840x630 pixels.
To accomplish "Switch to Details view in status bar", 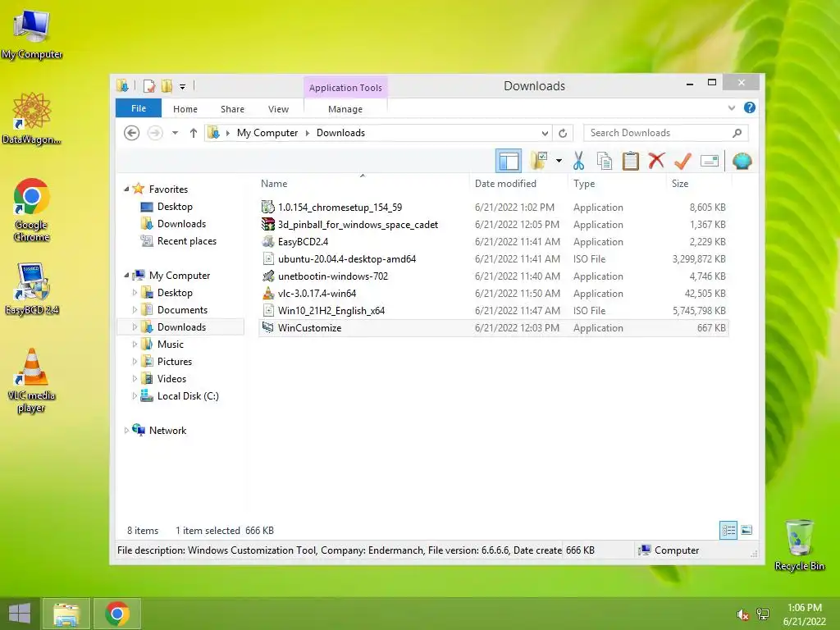I will click(x=728, y=531).
